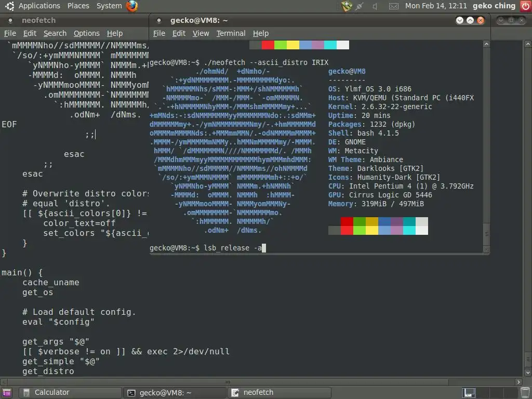532x399 pixels.
Task: Click './neofetch --ascii_distro IRIX' command line
Action: pyautogui.click(x=267, y=62)
